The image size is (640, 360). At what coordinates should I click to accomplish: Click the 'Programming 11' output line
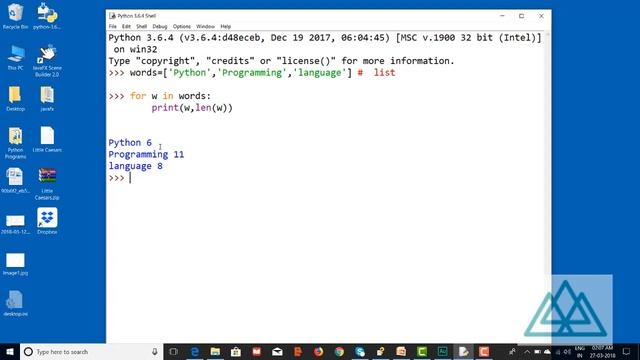pos(146,155)
